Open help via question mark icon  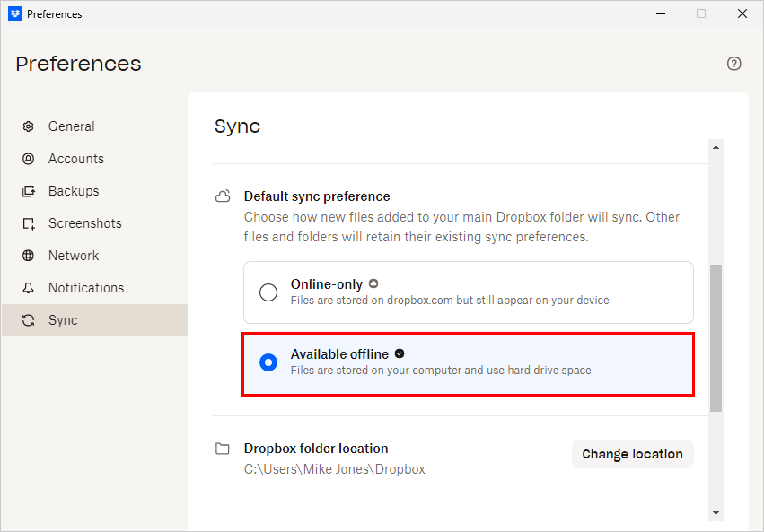click(x=734, y=64)
